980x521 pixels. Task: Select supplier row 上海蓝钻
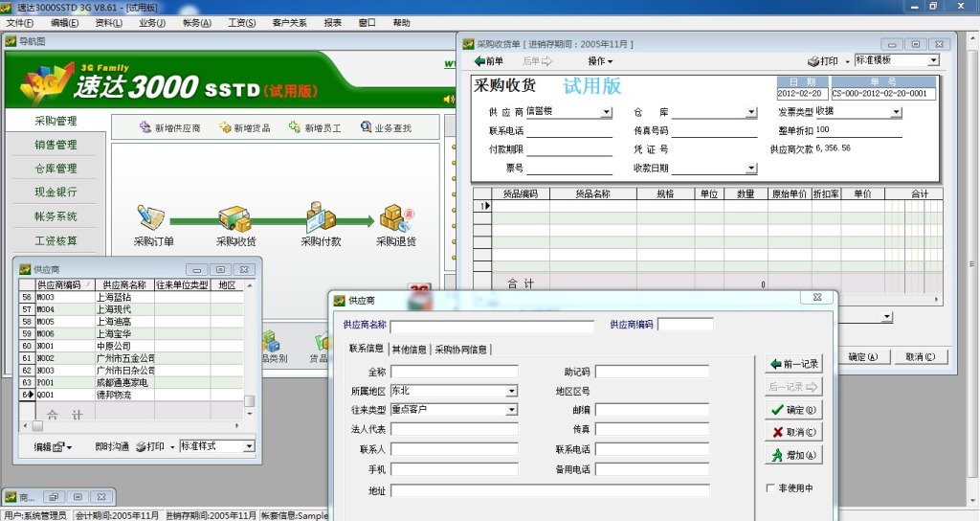(x=131, y=297)
